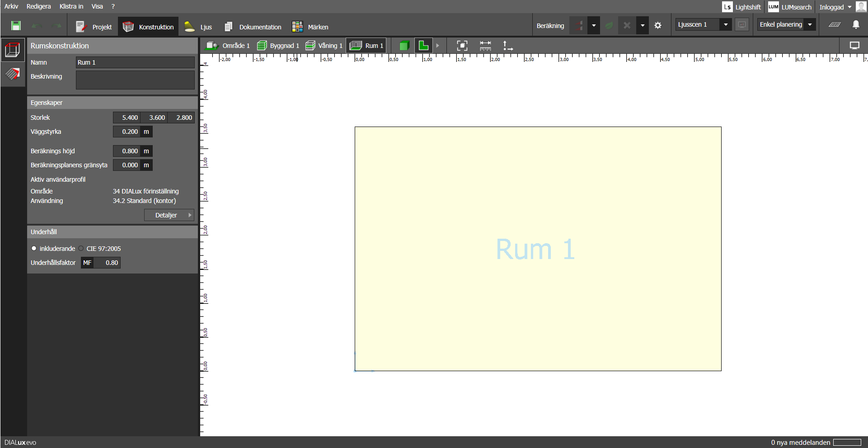
Task: Open the calculation options dropdown arrow
Action: [x=594, y=25]
